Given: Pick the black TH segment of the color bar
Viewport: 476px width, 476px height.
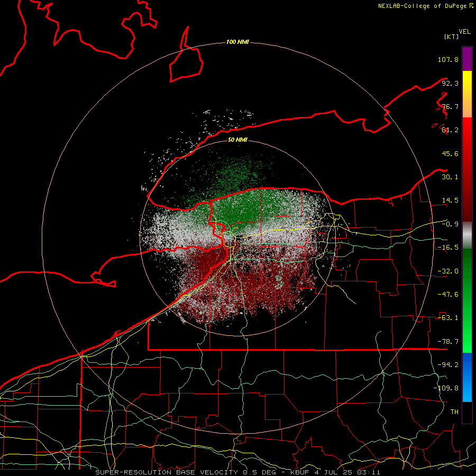Looking at the screenshot, I should click(467, 412).
